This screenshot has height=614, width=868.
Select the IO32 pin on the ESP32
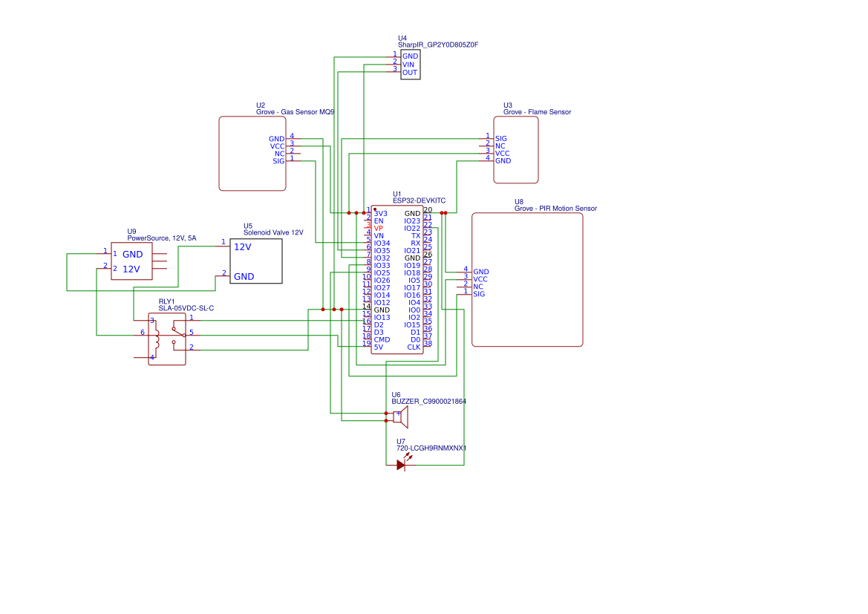point(382,258)
